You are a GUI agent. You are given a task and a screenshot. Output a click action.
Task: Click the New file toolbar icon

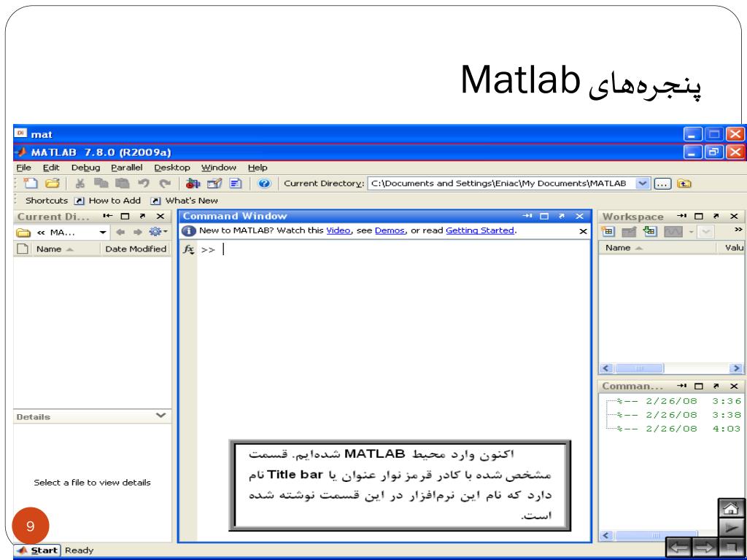31,183
